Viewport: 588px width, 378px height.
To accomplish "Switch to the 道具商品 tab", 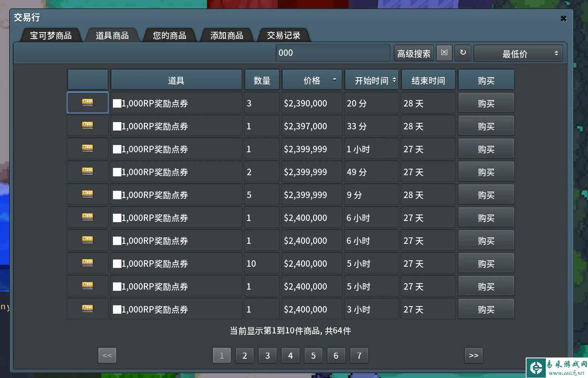I will (x=112, y=35).
